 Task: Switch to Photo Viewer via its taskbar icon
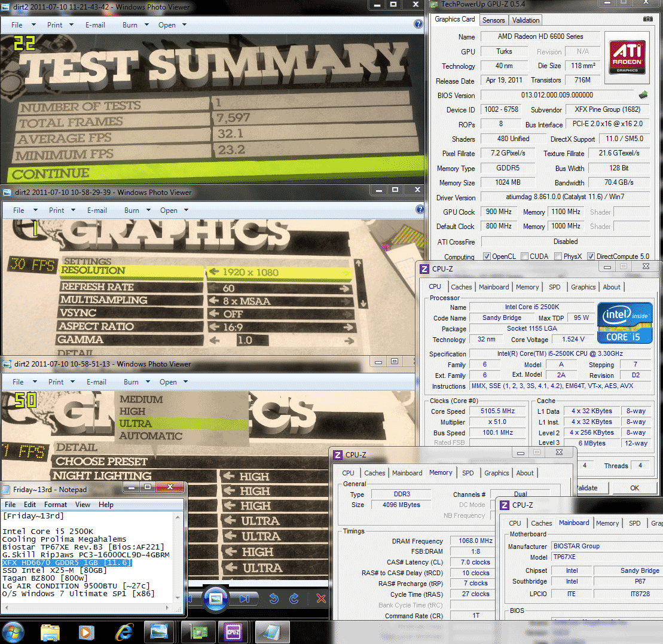tap(159, 633)
